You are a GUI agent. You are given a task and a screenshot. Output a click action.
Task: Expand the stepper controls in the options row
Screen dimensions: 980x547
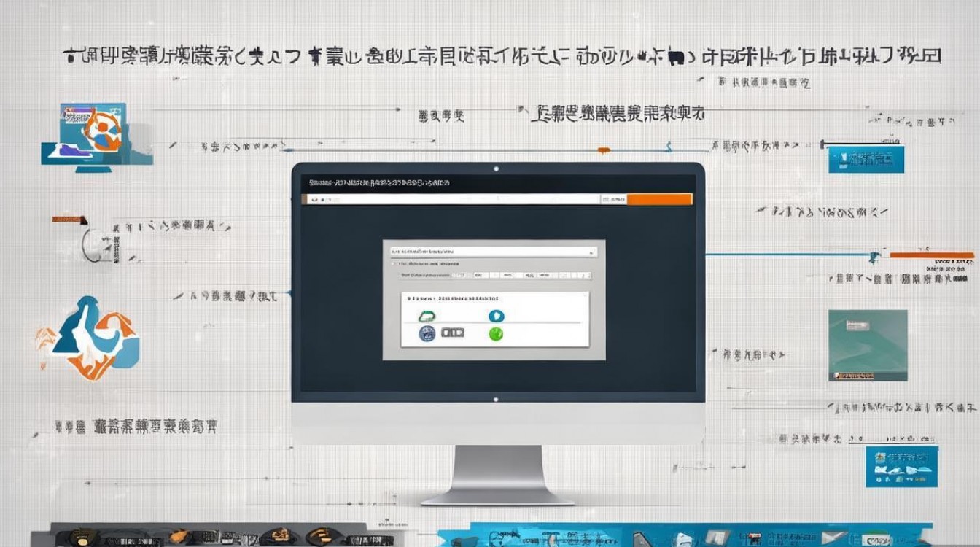588,275
